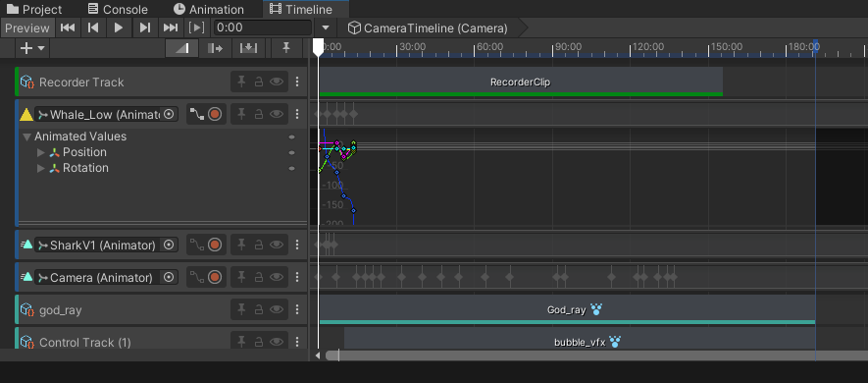The width and height of the screenshot is (868, 383).
Task: Mute the Camera track with the eye icon
Action: [x=277, y=277]
